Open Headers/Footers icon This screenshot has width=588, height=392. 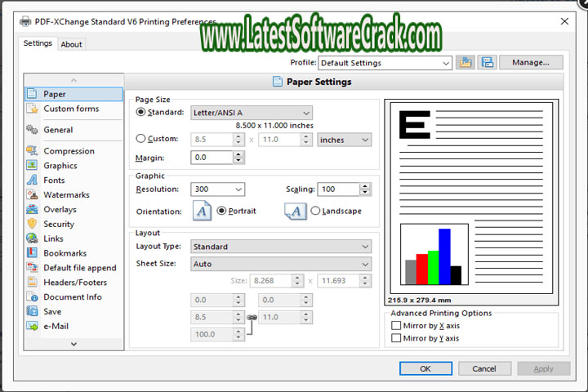(32, 282)
